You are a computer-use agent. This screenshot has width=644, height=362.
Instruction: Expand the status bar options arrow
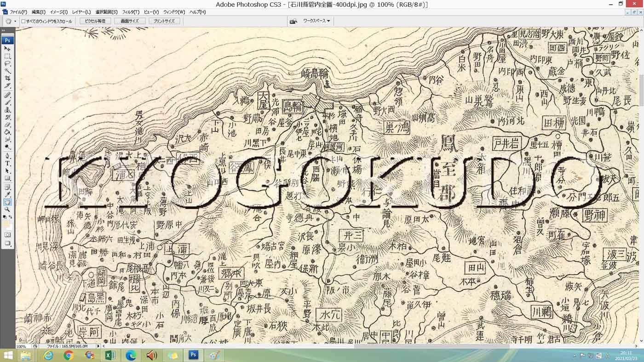coord(98,346)
